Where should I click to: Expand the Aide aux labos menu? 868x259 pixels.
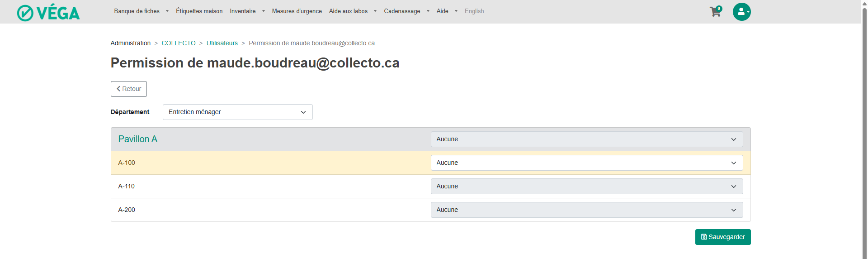coord(353,11)
